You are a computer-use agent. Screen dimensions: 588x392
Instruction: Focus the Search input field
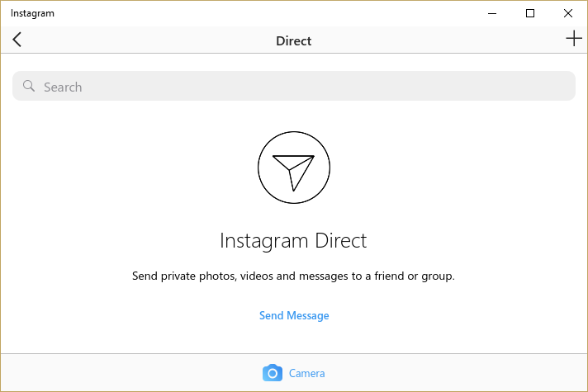[294, 86]
